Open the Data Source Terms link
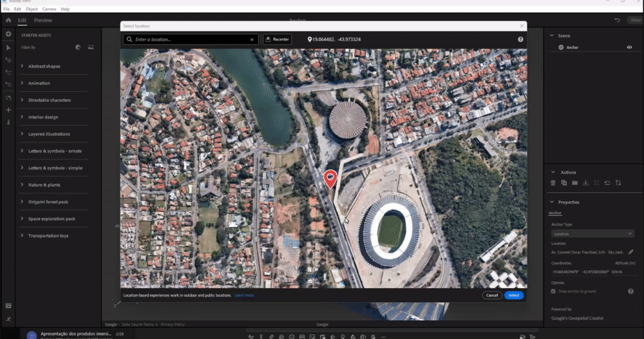This screenshot has height=339, width=644. pyautogui.click(x=138, y=325)
